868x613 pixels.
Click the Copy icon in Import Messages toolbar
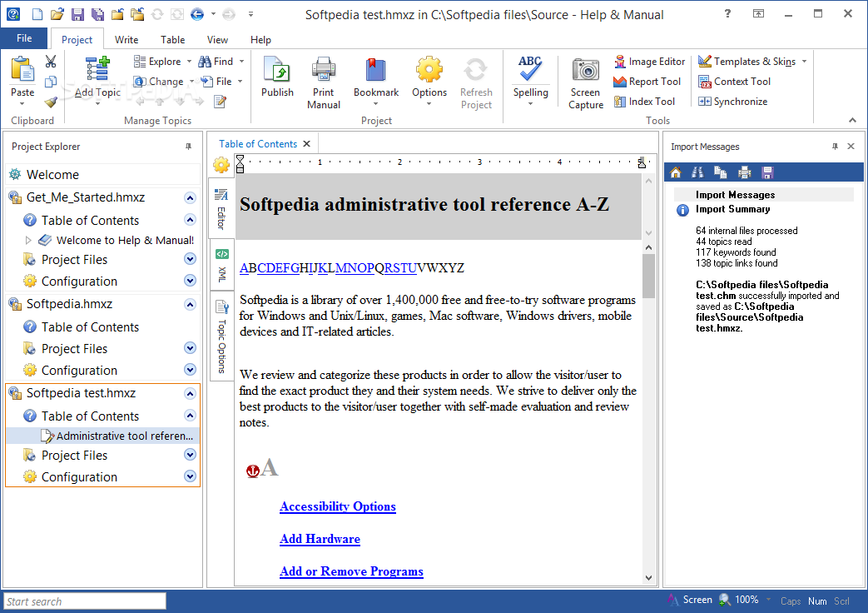720,172
